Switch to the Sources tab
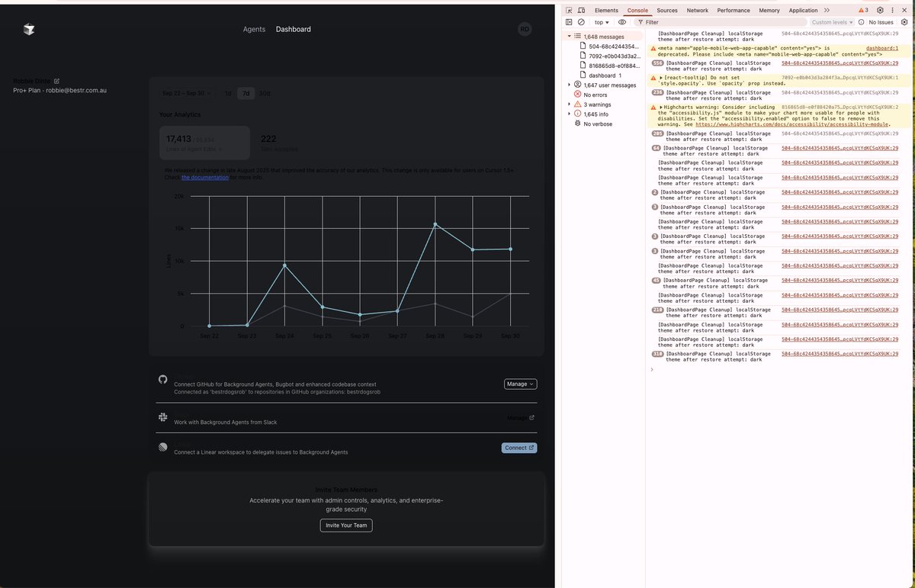This screenshot has width=915, height=588. coord(667,11)
